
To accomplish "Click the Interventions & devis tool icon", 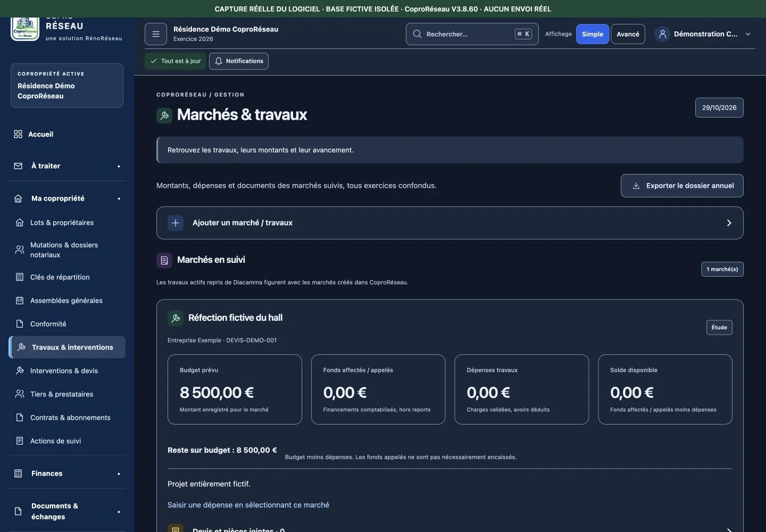I will click(20, 371).
